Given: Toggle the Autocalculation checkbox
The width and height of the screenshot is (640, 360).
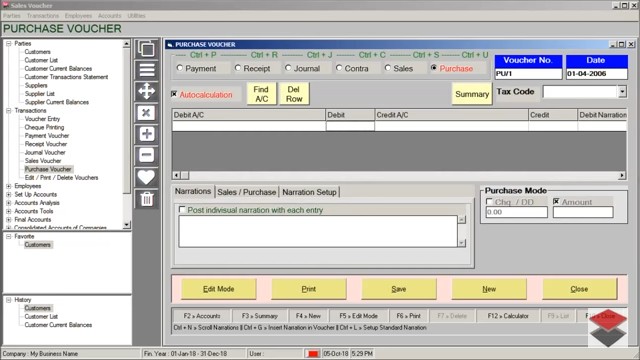Looking at the screenshot, I should click(x=174, y=94).
